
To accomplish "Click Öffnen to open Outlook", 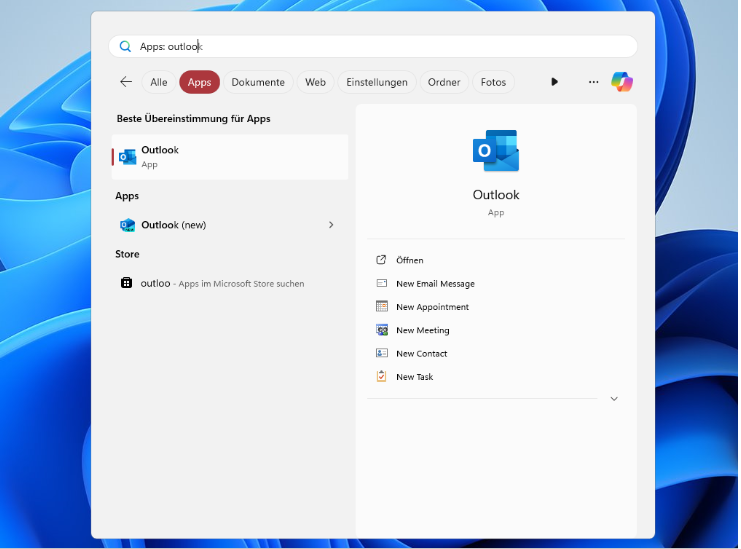I will click(x=409, y=260).
